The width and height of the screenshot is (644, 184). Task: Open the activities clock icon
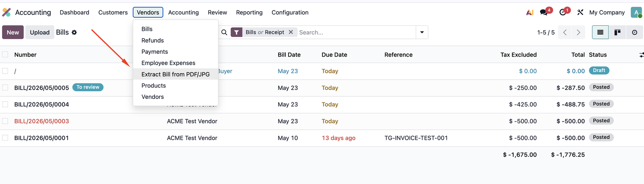pyautogui.click(x=563, y=12)
